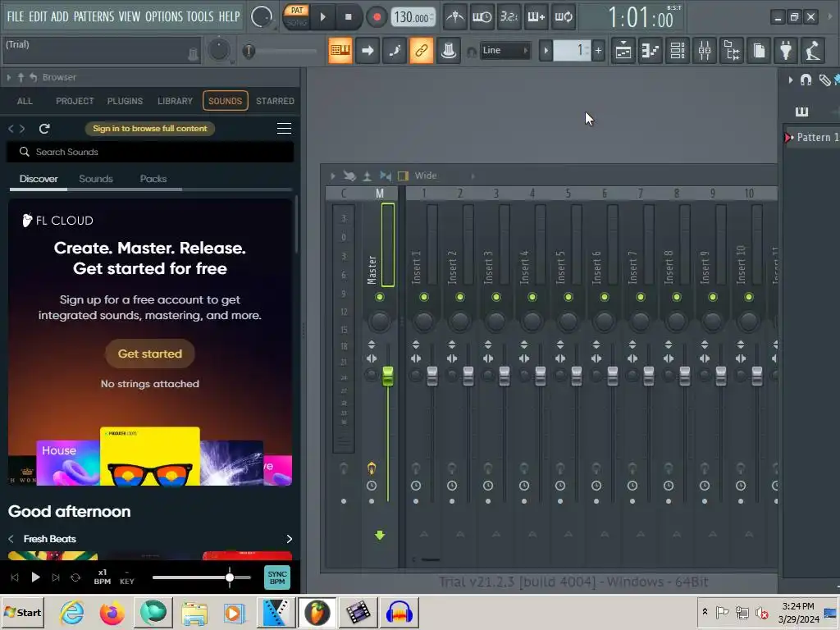Image resolution: width=840 pixels, height=630 pixels.
Task: Open the Channel rack icon
Action: tap(678, 51)
